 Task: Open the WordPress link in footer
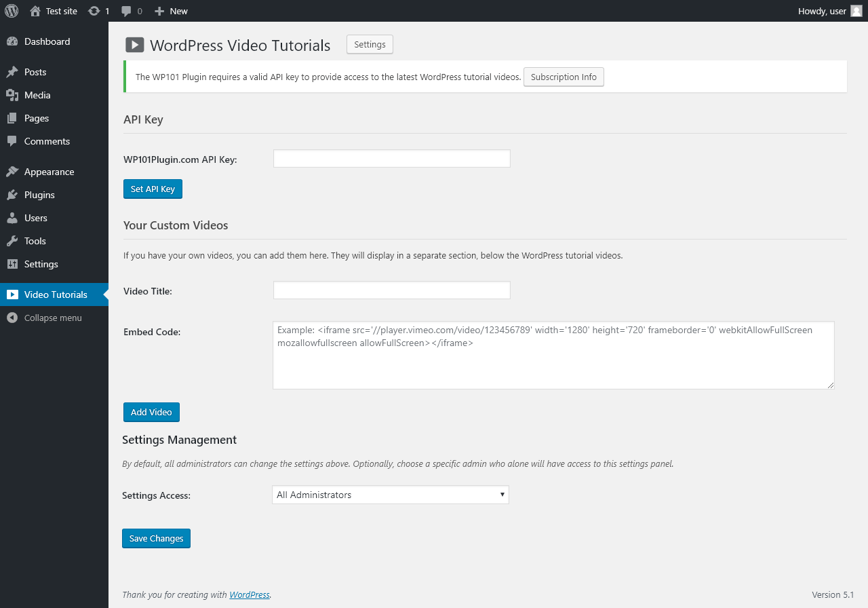(250, 594)
